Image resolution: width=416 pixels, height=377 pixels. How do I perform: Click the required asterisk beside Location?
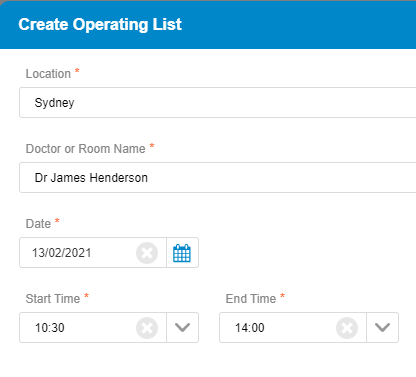pyautogui.click(x=77, y=71)
